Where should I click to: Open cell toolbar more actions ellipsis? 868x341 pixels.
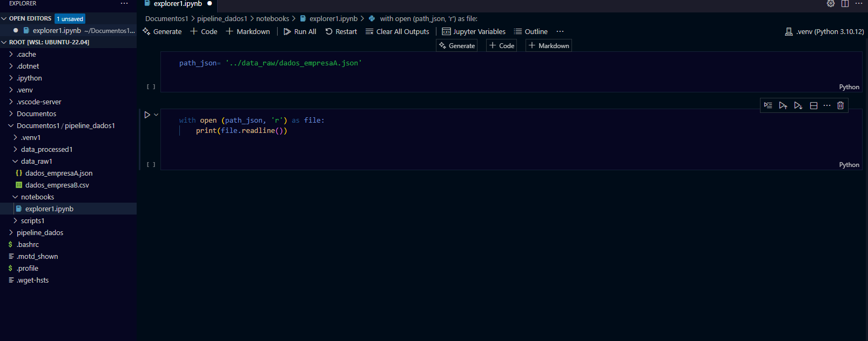827,105
